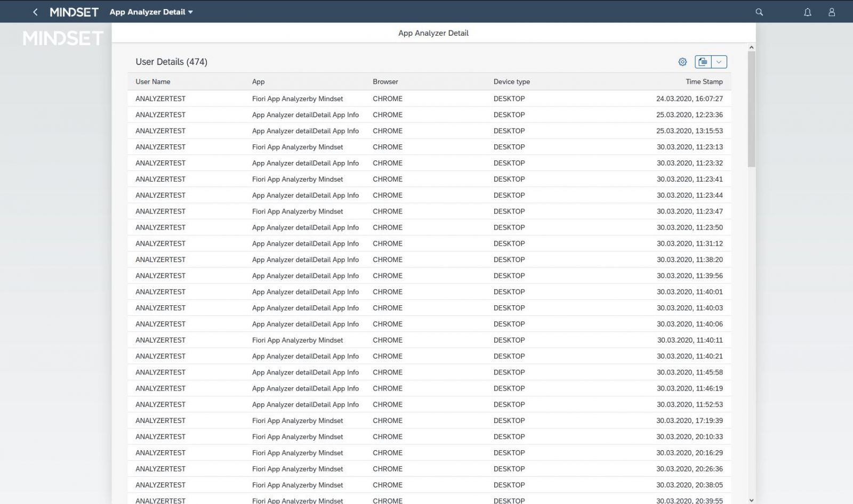The width and height of the screenshot is (853, 504).
Task: Click the User Name column header
Action: (x=153, y=82)
